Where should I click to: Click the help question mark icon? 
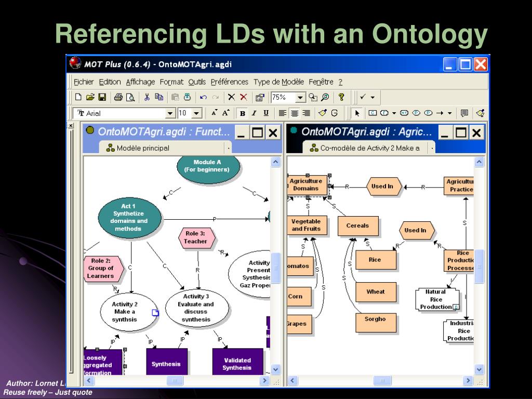click(341, 97)
